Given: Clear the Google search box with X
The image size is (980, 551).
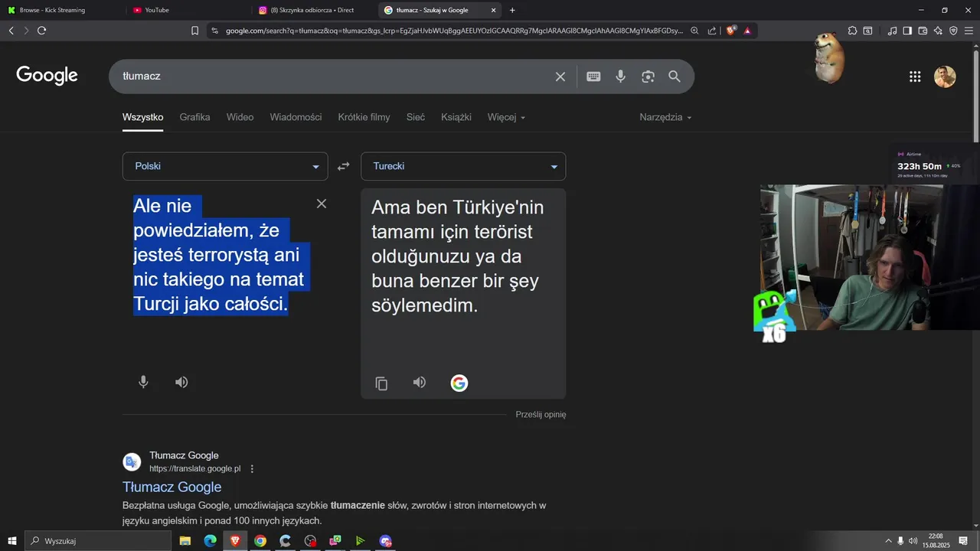Looking at the screenshot, I should [x=560, y=77].
